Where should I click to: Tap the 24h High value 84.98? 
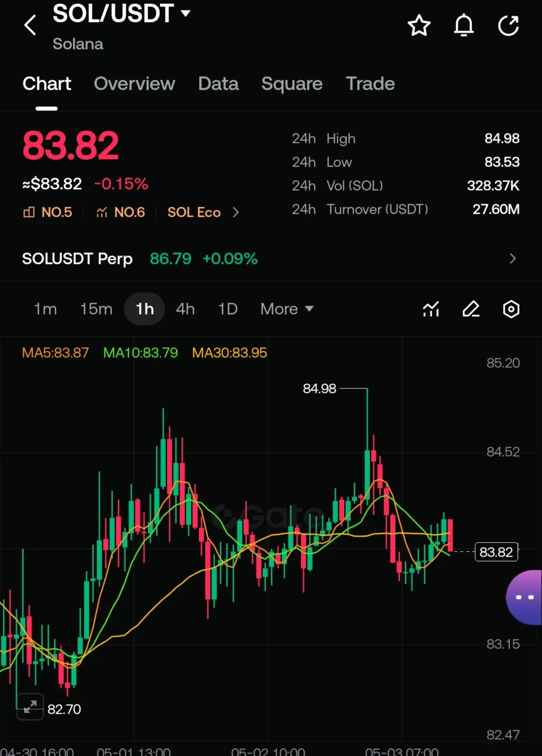(x=502, y=139)
